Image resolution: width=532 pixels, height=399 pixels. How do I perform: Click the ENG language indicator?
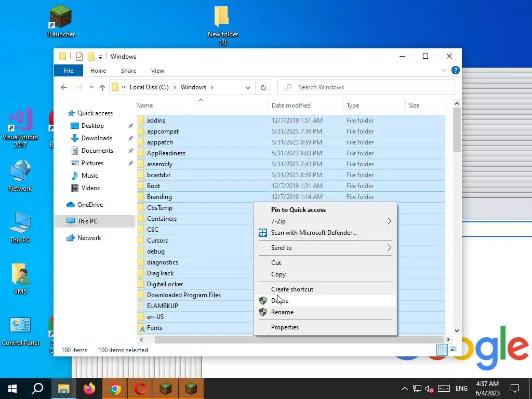coord(461,389)
